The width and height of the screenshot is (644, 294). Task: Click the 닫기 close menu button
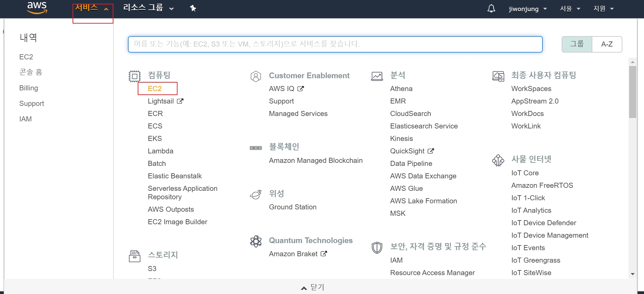tap(313, 287)
